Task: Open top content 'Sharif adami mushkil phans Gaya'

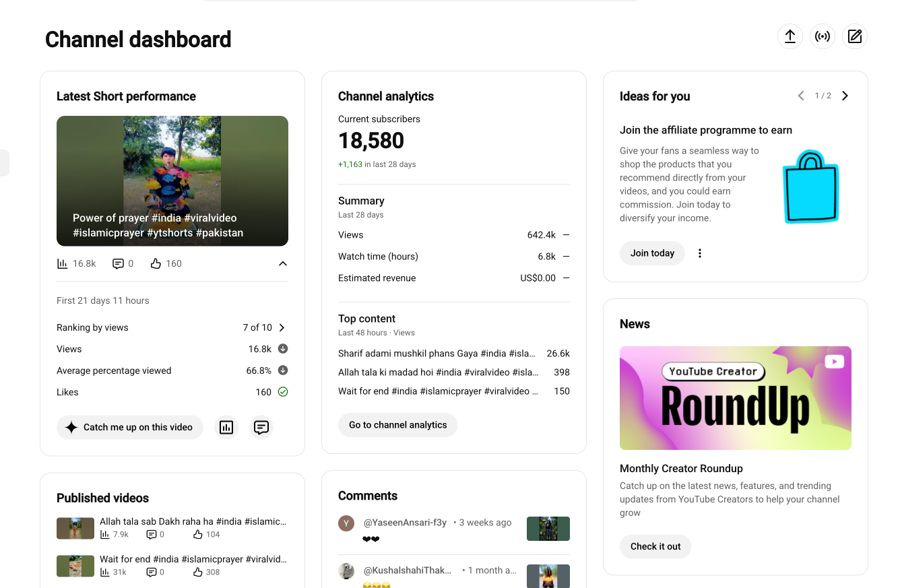Action: coord(437,353)
